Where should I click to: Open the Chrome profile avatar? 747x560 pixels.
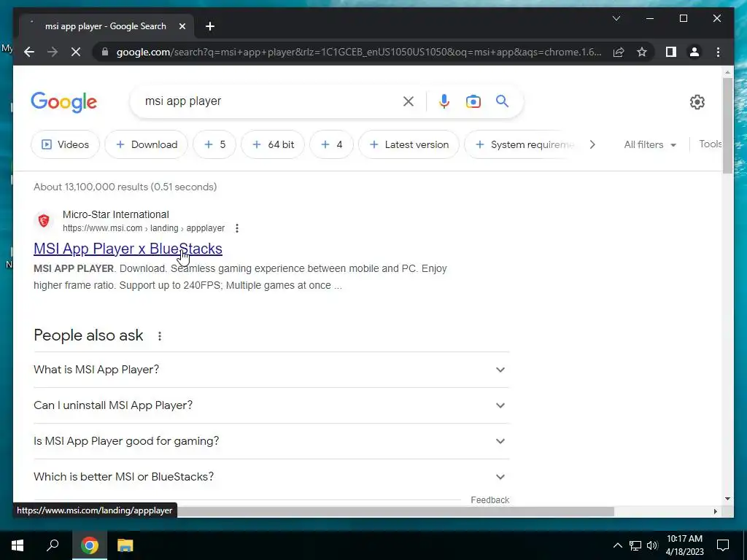pos(694,52)
